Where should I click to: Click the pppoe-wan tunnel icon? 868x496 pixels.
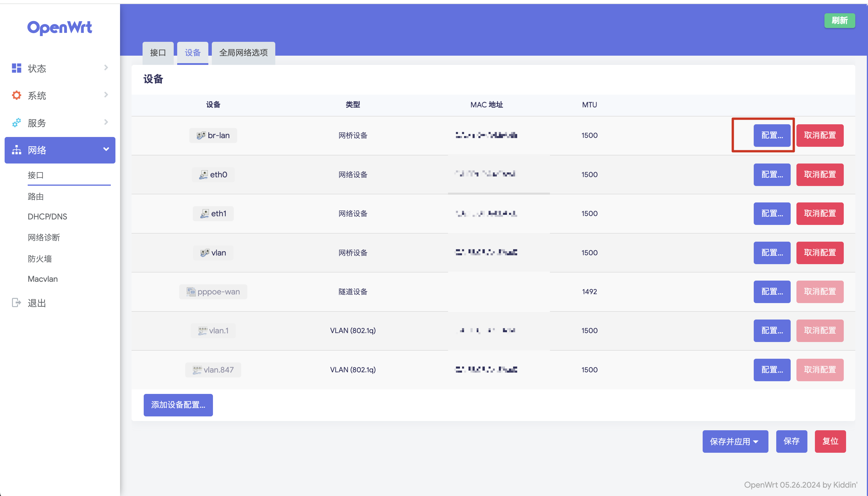191,292
